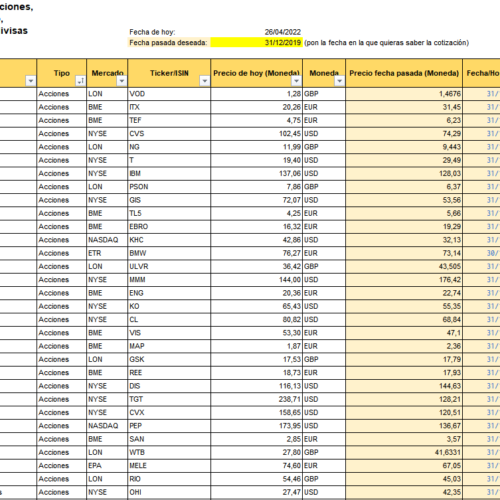Click past price 1,4676 for VOD

click(x=404, y=94)
